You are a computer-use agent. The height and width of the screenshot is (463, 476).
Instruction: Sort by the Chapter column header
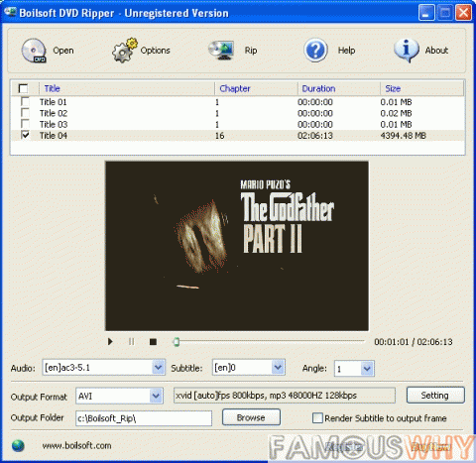coord(235,88)
